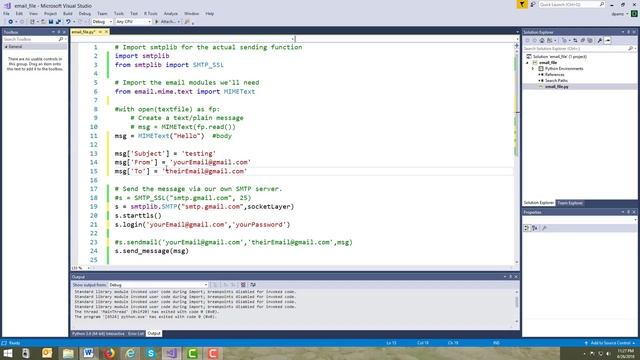640x360 pixels.
Task: Toggle auto-hide pin on Toolbox panel
Action: click(x=59, y=32)
